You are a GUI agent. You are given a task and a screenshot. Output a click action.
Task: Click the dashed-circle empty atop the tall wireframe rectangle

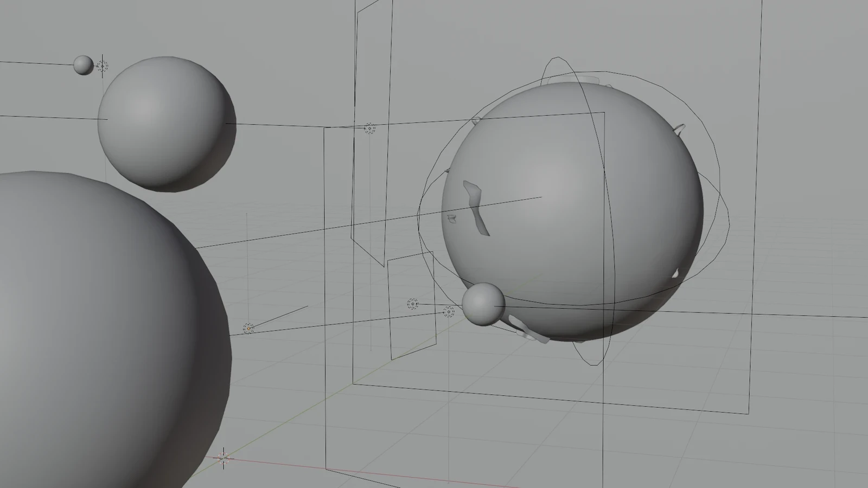click(x=369, y=129)
